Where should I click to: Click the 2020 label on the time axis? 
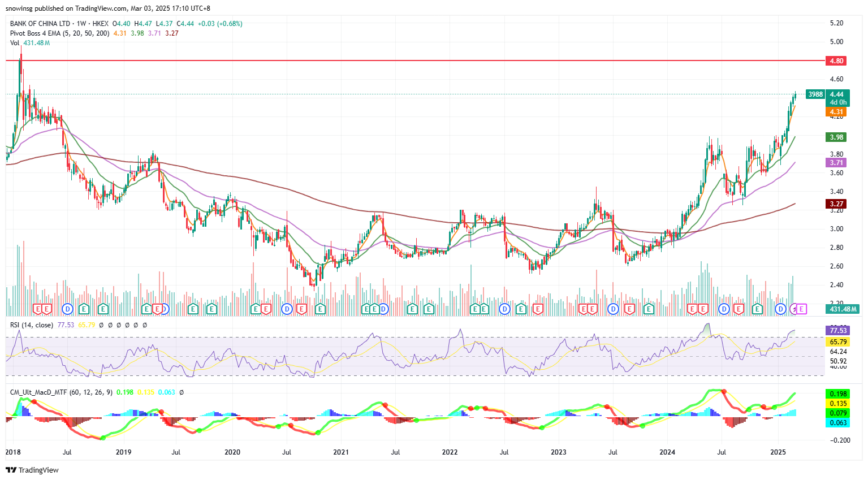coord(232,452)
